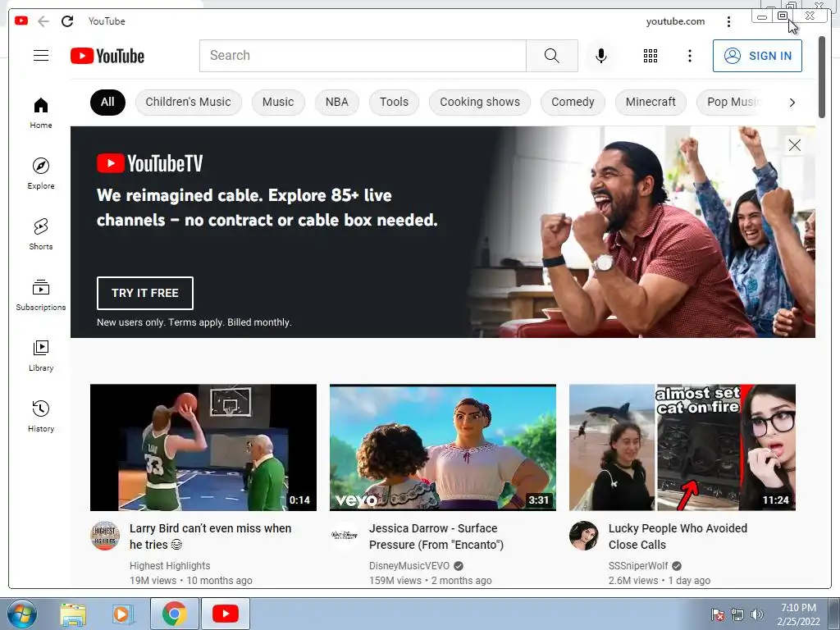The width and height of the screenshot is (840, 630).
Task: Switch to Chrome in taskbar
Action: [x=174, y=614]
